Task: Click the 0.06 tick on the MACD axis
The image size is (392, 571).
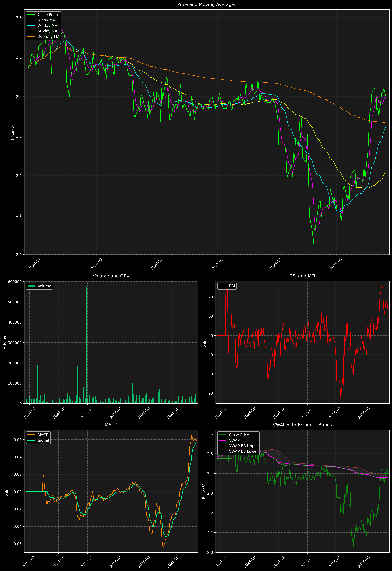Action: point(18,440)
